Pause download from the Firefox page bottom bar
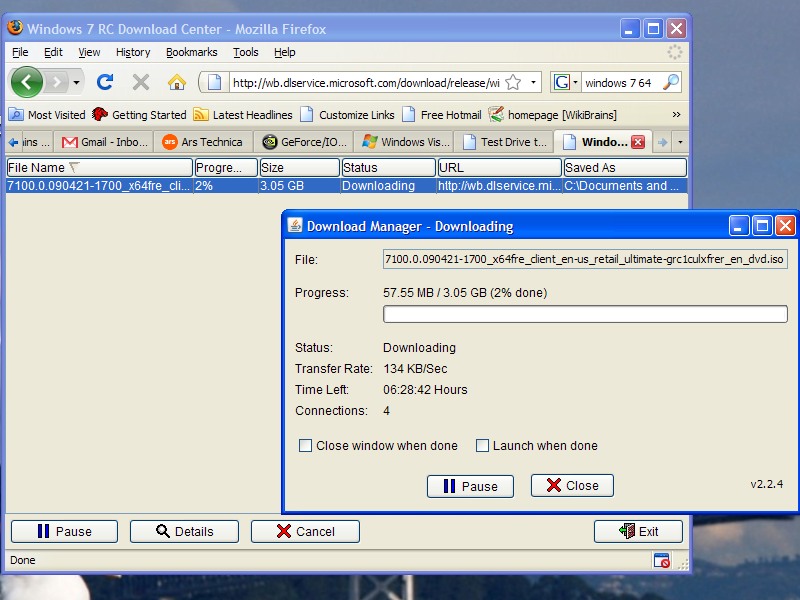 [x=64, y=532]
